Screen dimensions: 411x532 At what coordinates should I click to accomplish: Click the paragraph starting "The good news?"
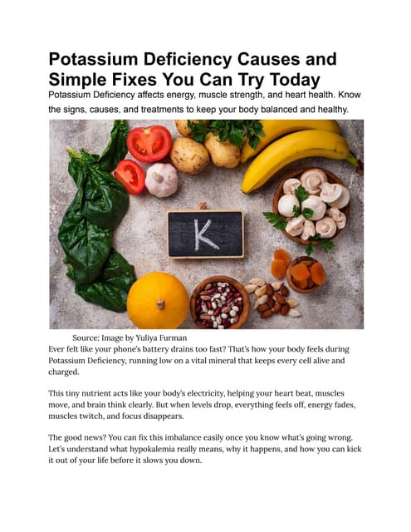pyautogui.click(x=205, y=449)
